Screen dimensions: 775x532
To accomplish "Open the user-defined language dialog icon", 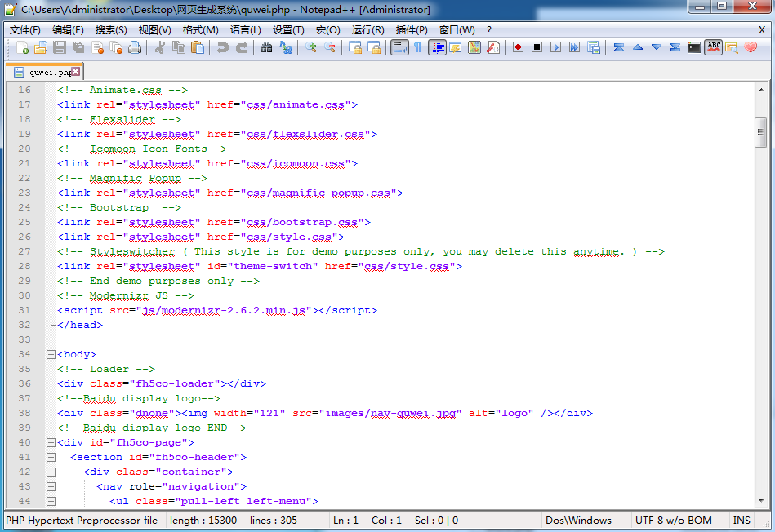I will click(x=455, y=47).
